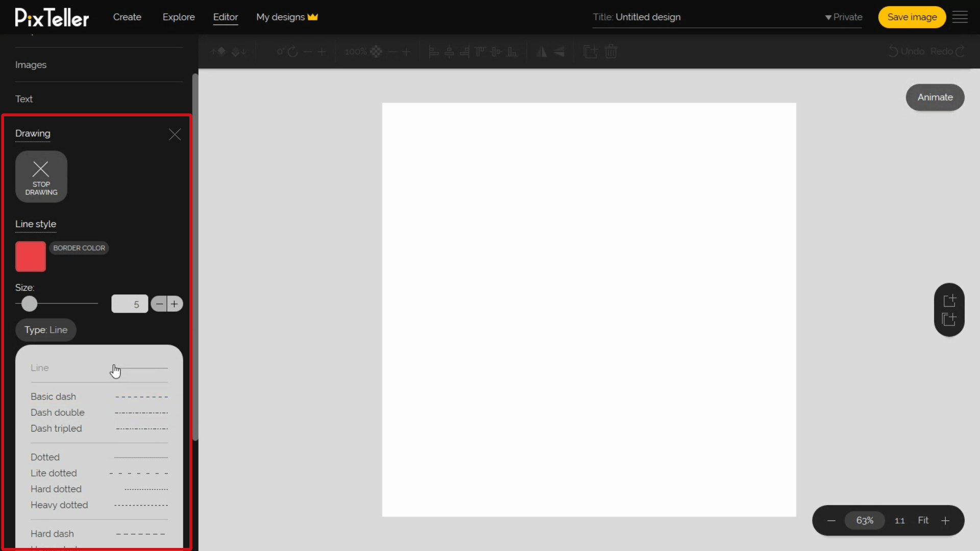Select the Hard dash line type

(99, 534)
